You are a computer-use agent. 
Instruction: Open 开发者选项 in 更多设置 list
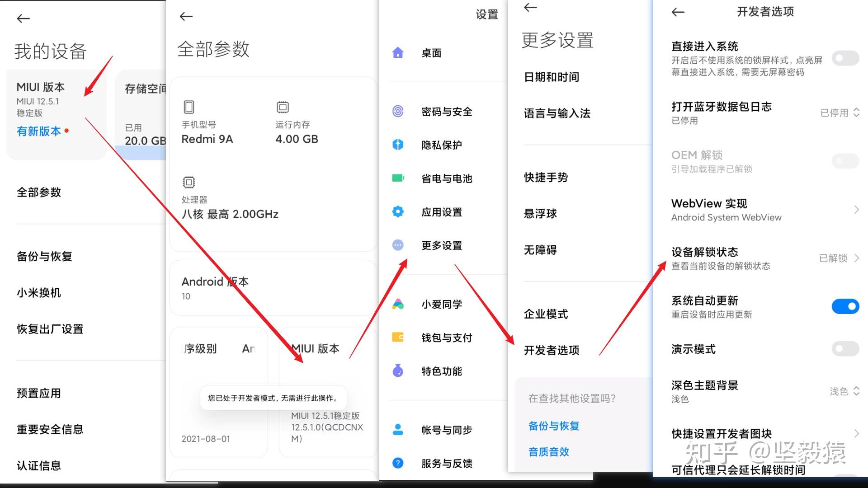[552, 350]
